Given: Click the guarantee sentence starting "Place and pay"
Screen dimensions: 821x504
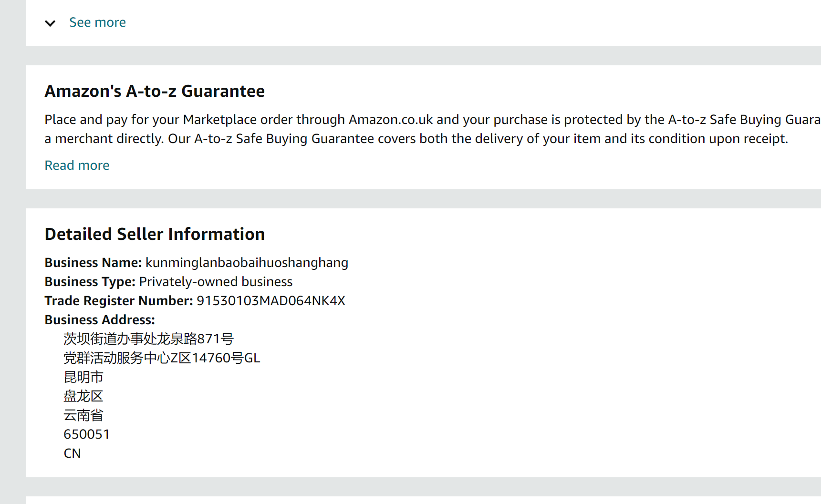Looking at the screenshot, I should point(429,120).
